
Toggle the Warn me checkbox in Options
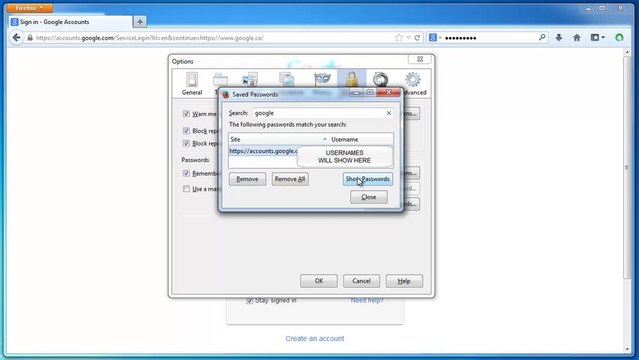coord(186,114)
